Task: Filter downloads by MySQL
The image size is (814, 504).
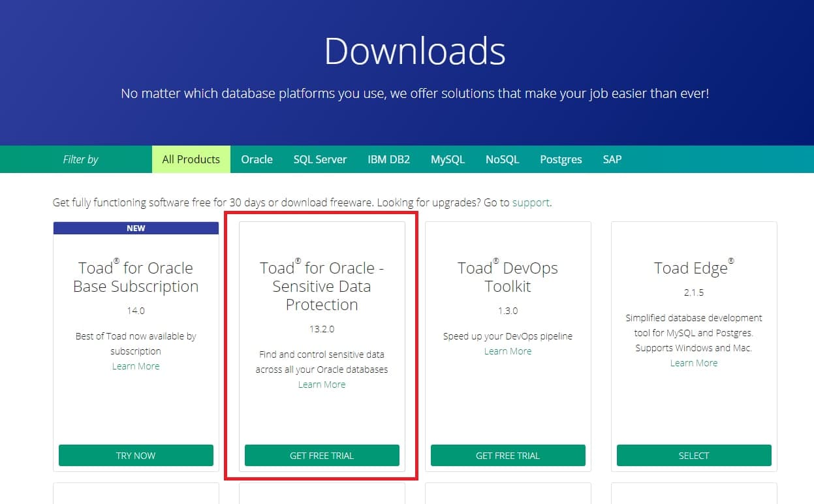Action: coord(448,159)
